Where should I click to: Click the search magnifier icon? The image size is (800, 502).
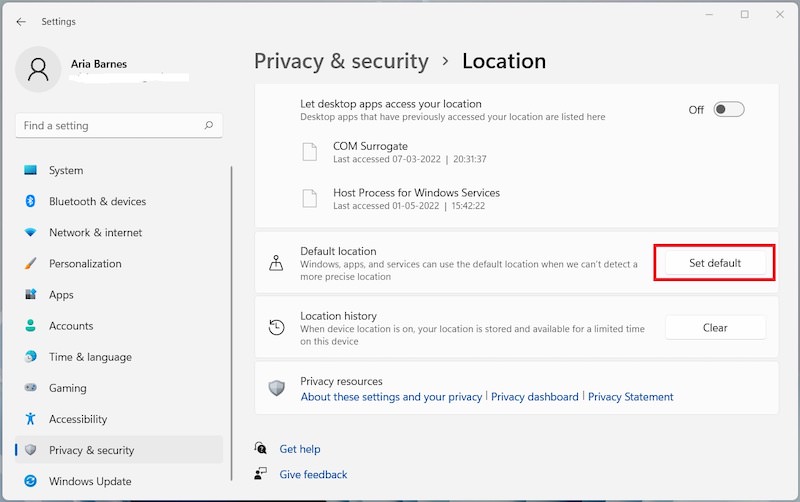coord(209,125)
